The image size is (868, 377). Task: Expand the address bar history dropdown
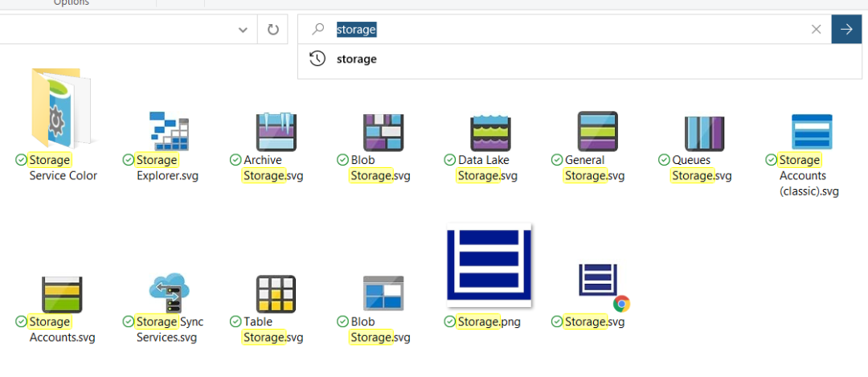pos(243,30)
